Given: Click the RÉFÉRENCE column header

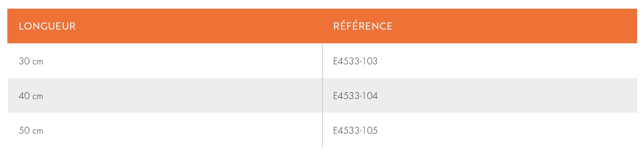Looking at the screenshot, I should coord(363,26).
